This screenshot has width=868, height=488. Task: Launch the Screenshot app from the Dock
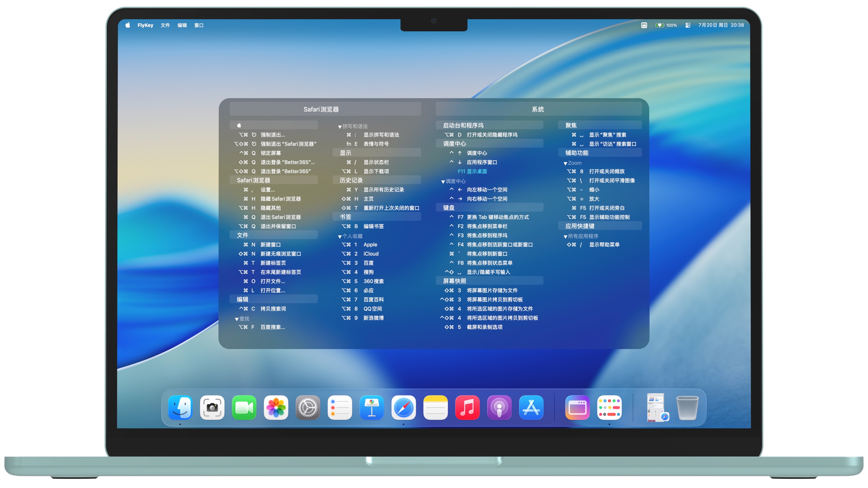212,408
